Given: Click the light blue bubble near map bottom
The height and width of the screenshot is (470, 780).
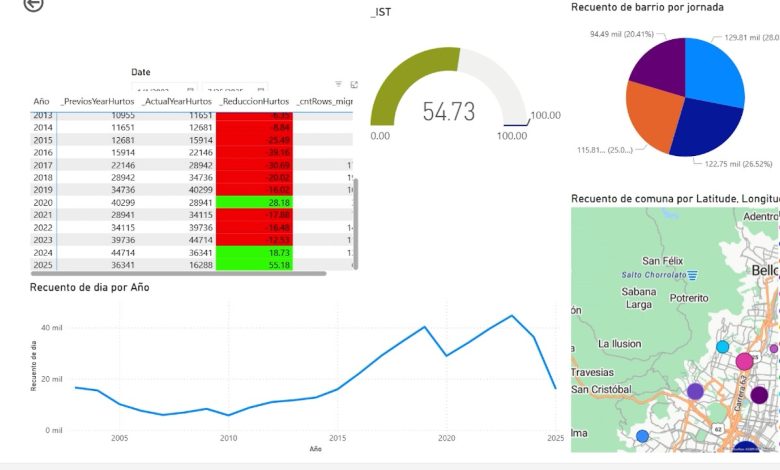Looking at the screenshot, I should [x=642, y=436].
